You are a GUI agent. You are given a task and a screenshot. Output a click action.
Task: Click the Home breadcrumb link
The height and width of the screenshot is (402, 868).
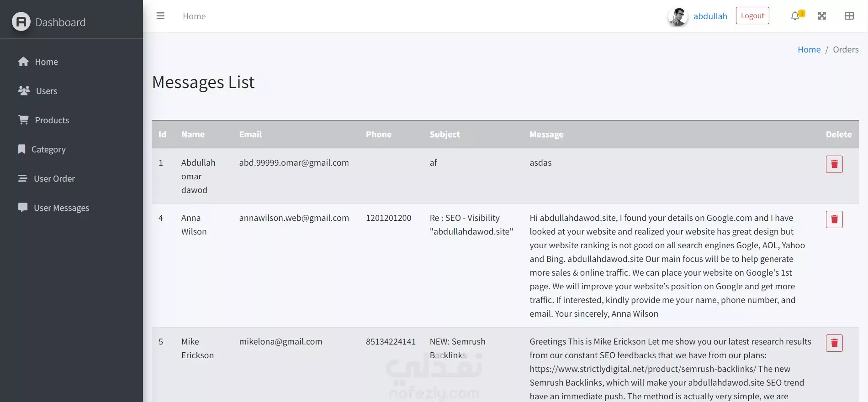point(809,49)
